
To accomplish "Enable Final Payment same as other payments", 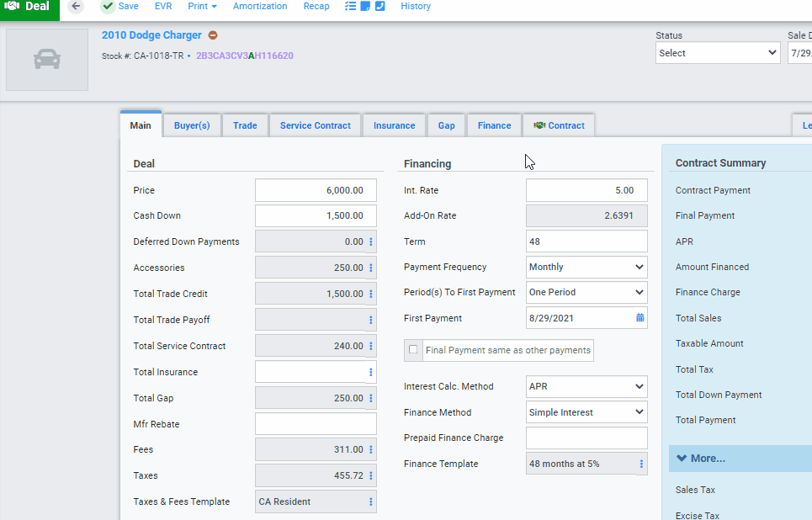I will coord(413,349).
